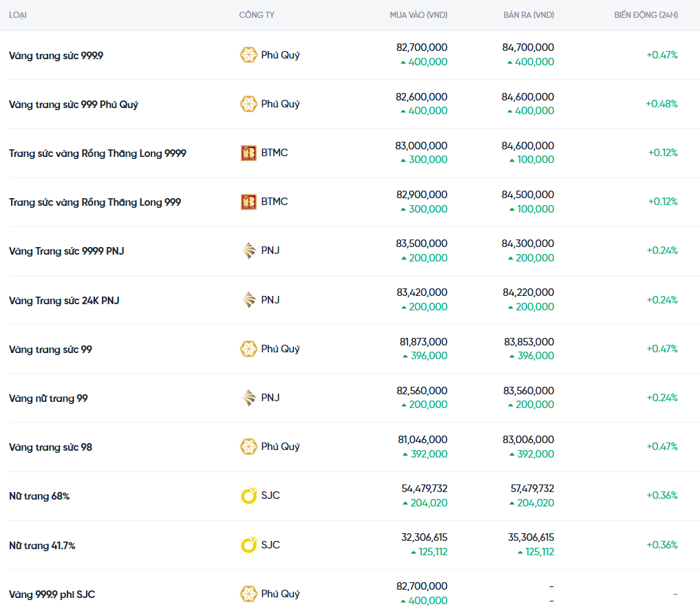
Task: Click buy price 81,046,000
Action: click(423, 440)
